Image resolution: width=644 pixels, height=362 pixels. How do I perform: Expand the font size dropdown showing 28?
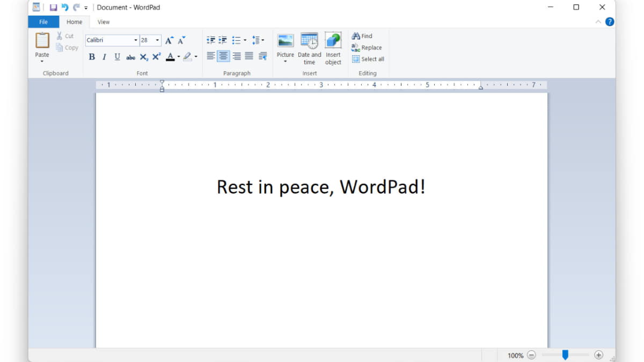point(157,40)
